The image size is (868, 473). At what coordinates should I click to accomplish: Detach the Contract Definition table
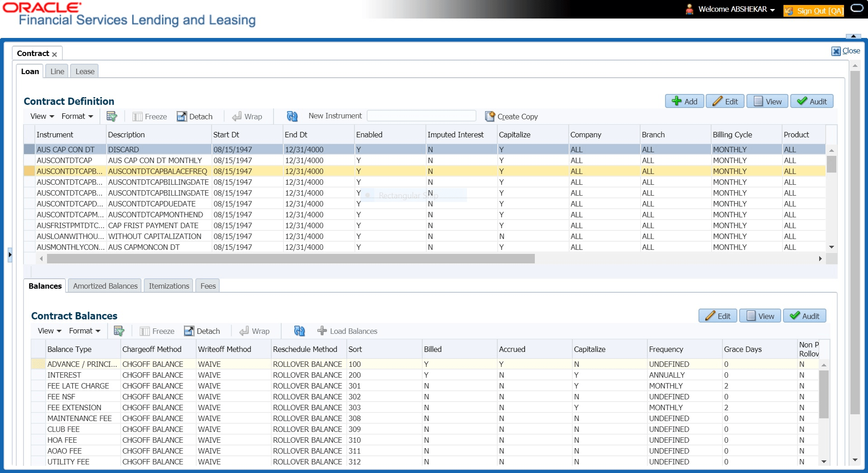pyautogui.click(x=194, y=117)
